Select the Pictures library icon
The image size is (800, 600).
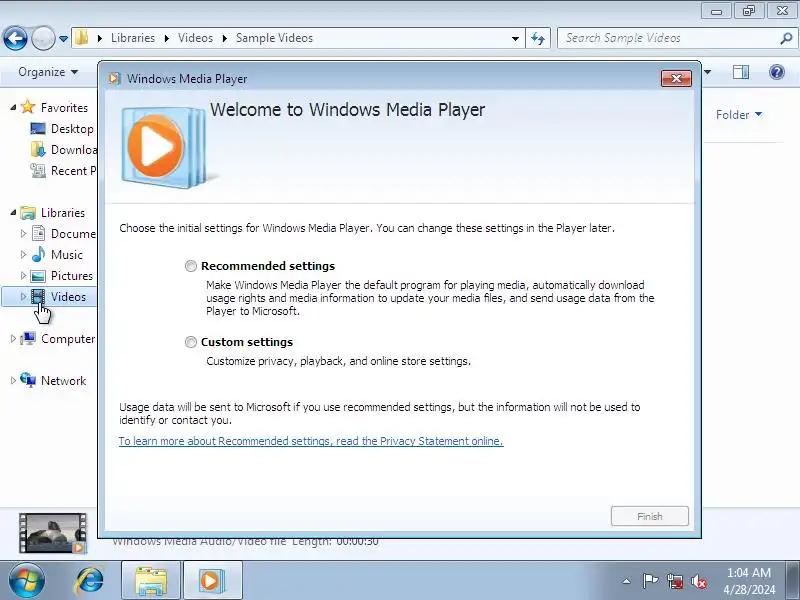[38, 276]
